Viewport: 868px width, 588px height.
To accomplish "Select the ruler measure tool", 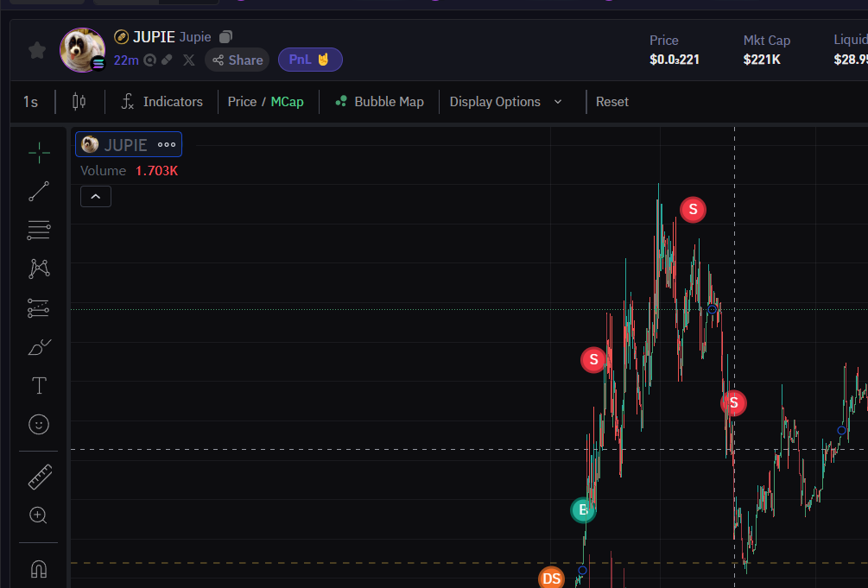I will [x=40, y=477].
